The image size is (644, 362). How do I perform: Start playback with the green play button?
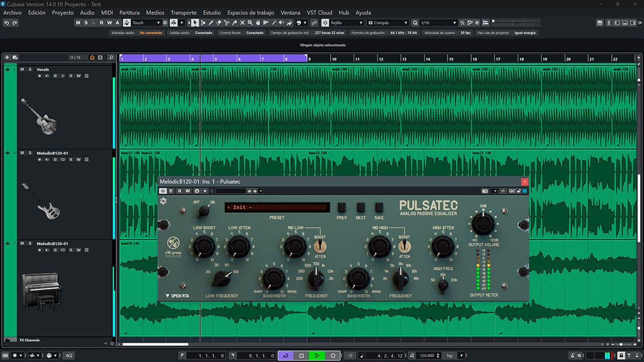pyautogui.click(x=317, y=356)
